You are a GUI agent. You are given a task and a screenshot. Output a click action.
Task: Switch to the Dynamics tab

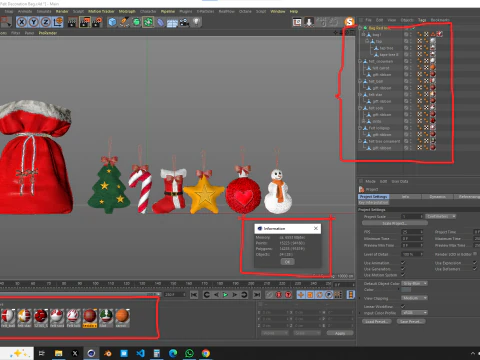(x=437, y=197)
